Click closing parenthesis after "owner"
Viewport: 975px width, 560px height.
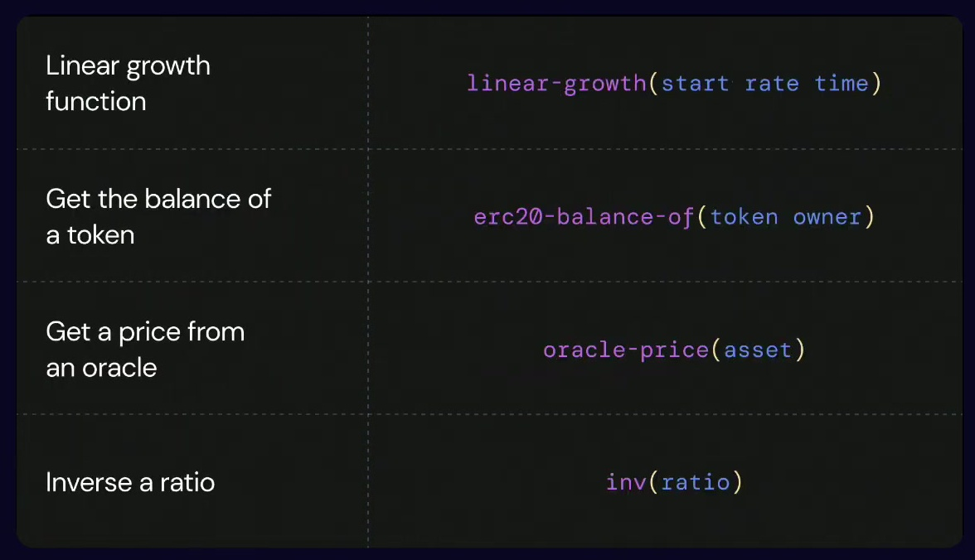(869, 217)
